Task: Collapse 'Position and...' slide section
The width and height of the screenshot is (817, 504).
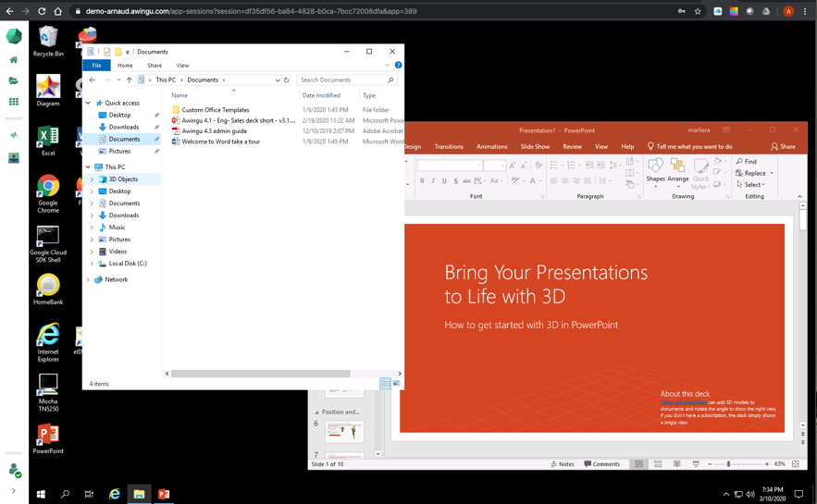Action: pos(316,412)
